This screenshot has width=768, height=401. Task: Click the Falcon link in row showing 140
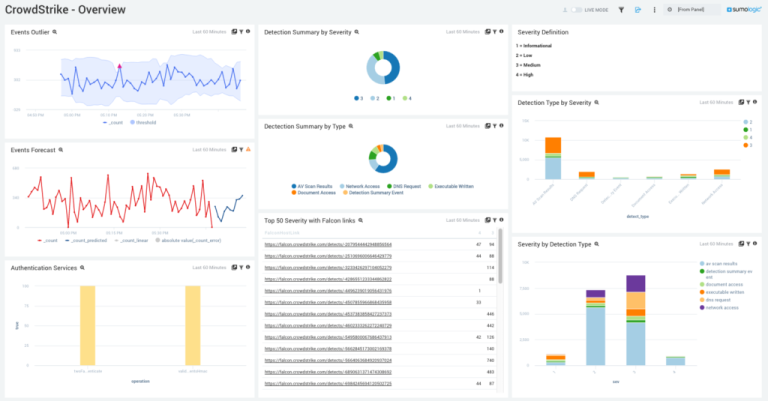coord(328,349)
